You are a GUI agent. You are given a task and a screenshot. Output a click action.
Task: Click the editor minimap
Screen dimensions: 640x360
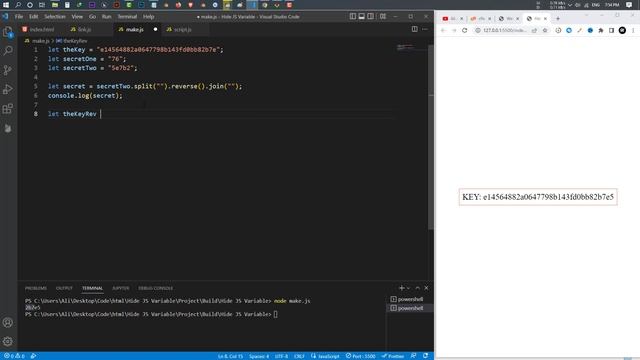point(411,47)
